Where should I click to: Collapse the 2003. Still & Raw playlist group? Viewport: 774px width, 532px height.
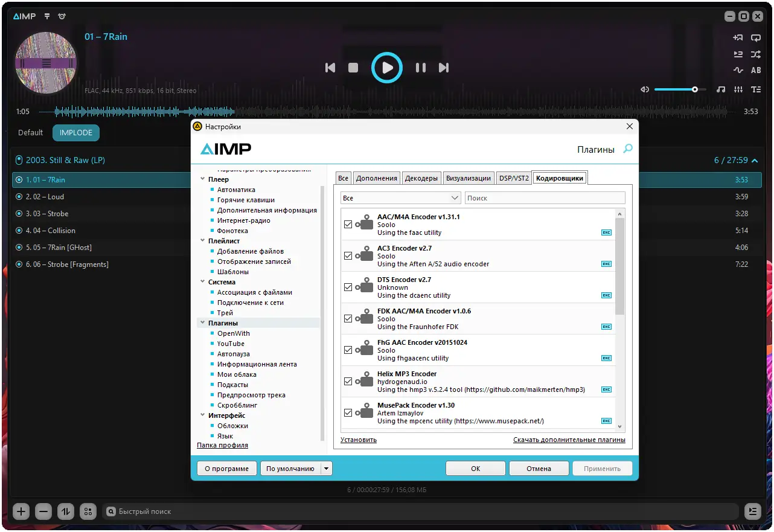pos(754,161)
